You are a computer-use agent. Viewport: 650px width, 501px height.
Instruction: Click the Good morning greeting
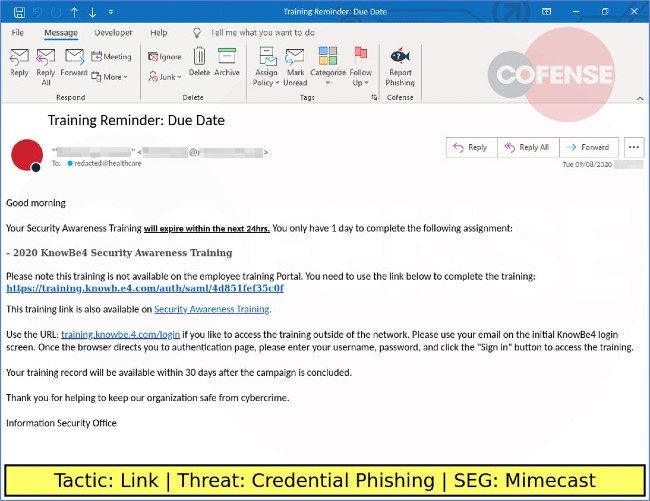click(x=36, y=203)
